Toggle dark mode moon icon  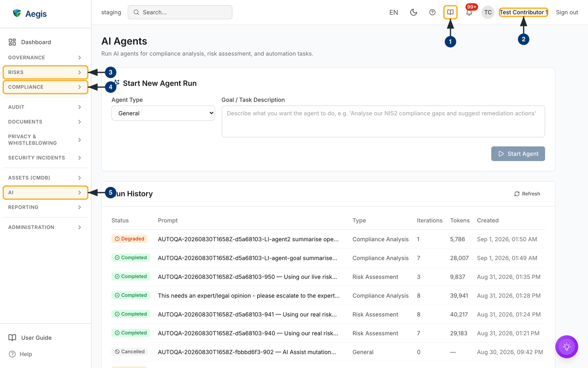[414, 12]
